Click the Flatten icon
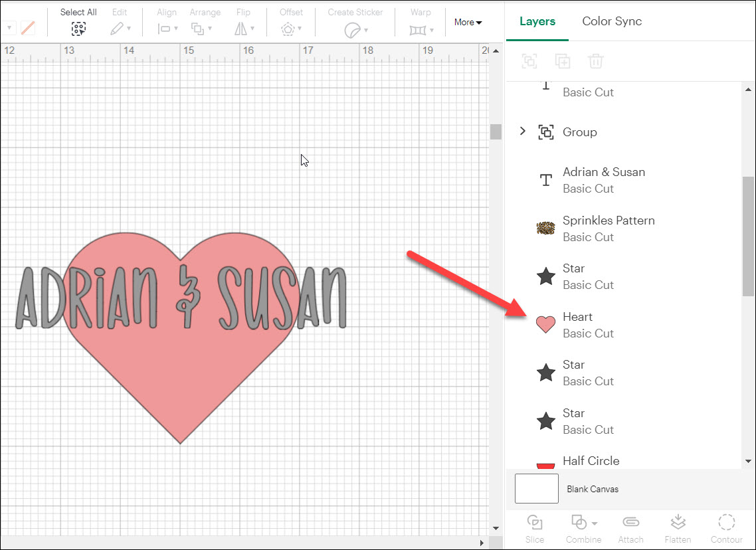756x550 pixels. [x=678, y=522]
